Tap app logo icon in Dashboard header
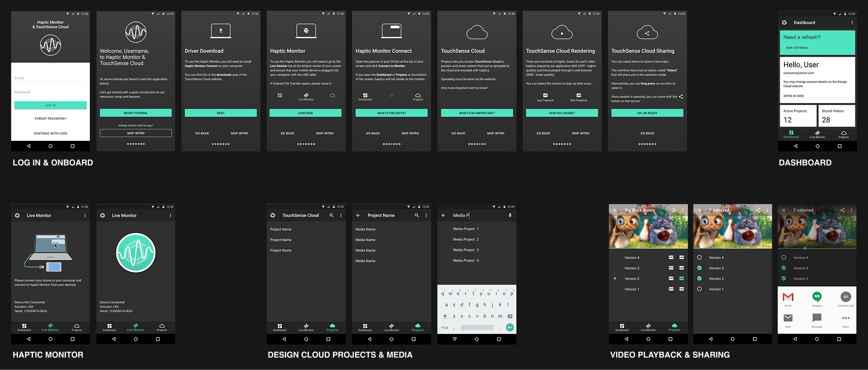This screenshot has width=868, height=370. 784,23
